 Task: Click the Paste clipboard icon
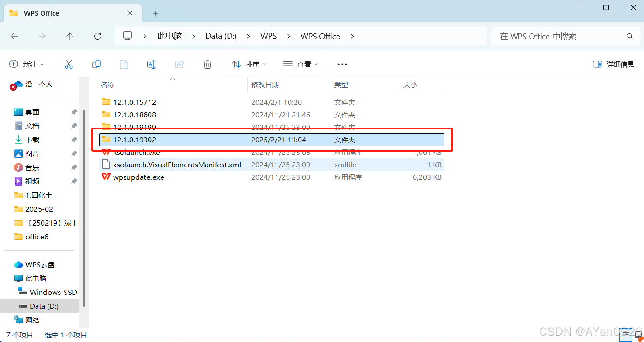(x=124, y=64)
